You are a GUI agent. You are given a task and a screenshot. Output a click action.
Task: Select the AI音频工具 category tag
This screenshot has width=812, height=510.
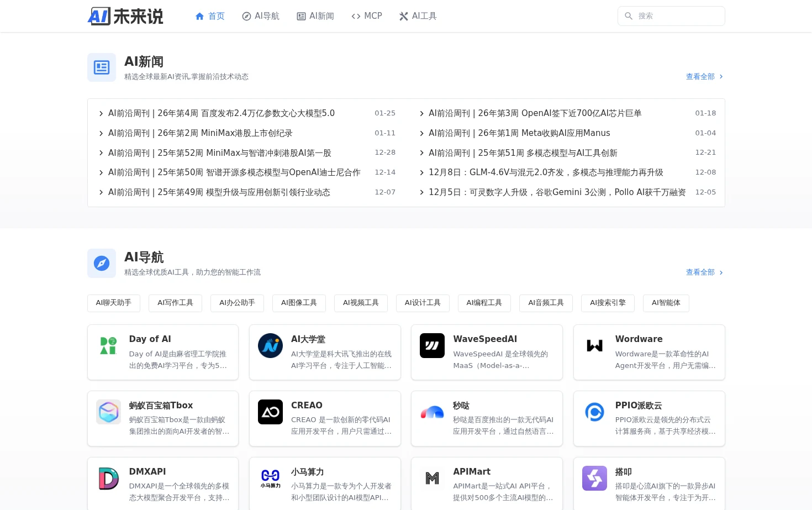(x=546, y=303)
